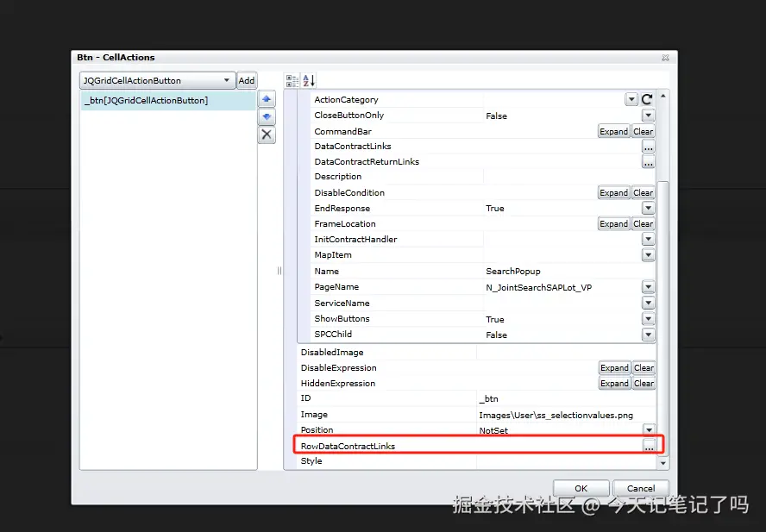
Task: Click the Style value field
Action: click(566, 461)
